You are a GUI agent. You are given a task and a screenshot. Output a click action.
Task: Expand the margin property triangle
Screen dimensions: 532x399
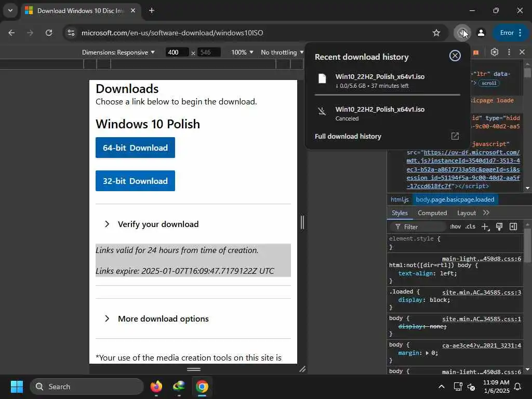coord(427,353)
